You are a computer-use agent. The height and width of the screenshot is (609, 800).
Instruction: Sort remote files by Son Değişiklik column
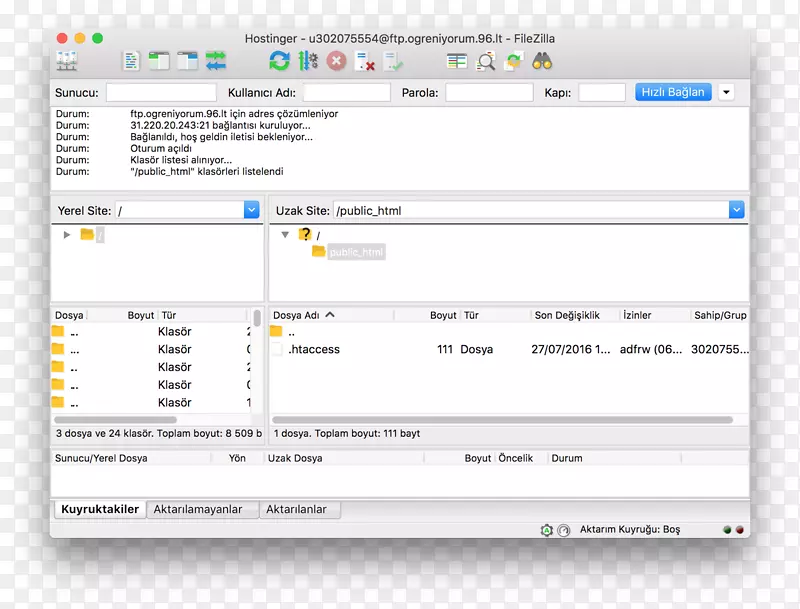point(567,315)
